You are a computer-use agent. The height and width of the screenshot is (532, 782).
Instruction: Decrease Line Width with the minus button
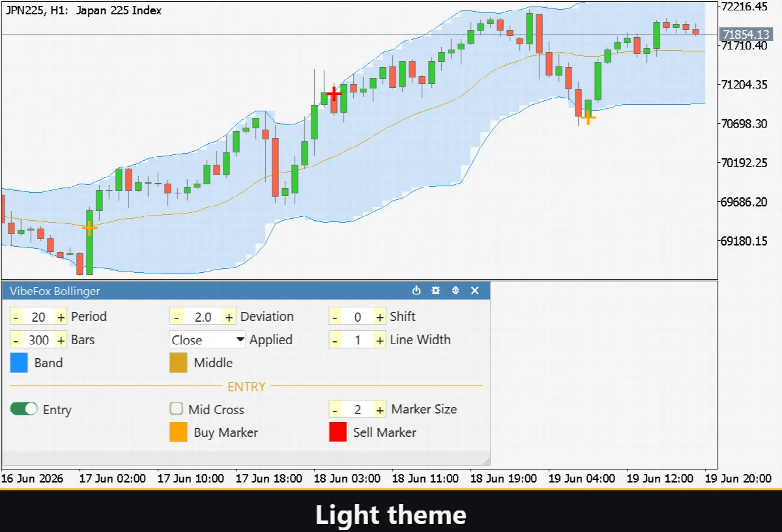(335, 340)
